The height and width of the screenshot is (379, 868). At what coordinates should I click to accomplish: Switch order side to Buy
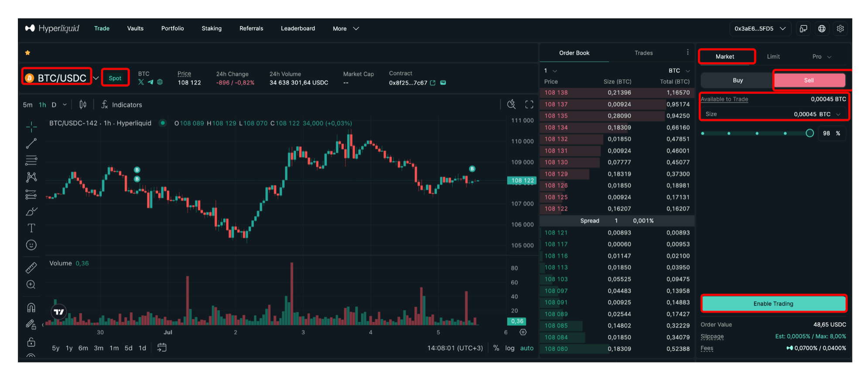[x=738, y=80]
